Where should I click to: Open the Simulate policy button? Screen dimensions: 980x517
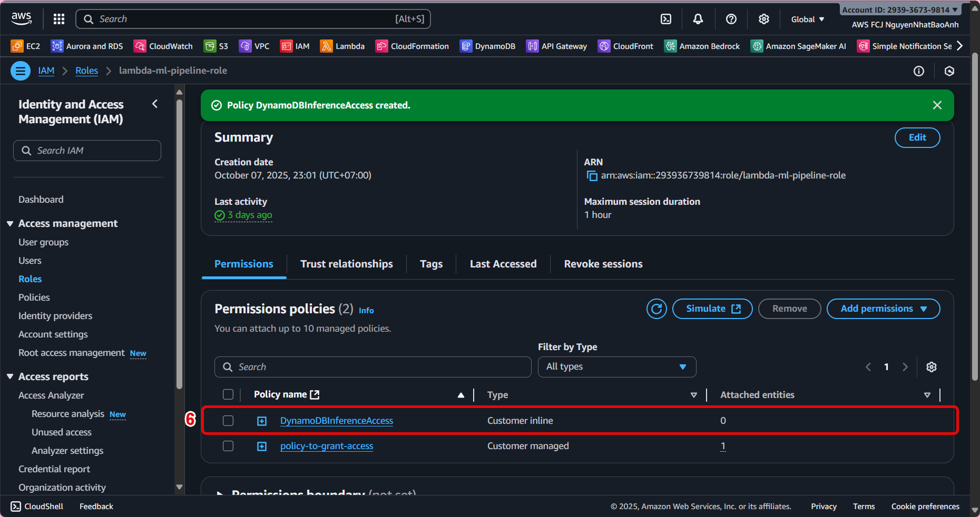pyautogui.click(x=712, y=309)
